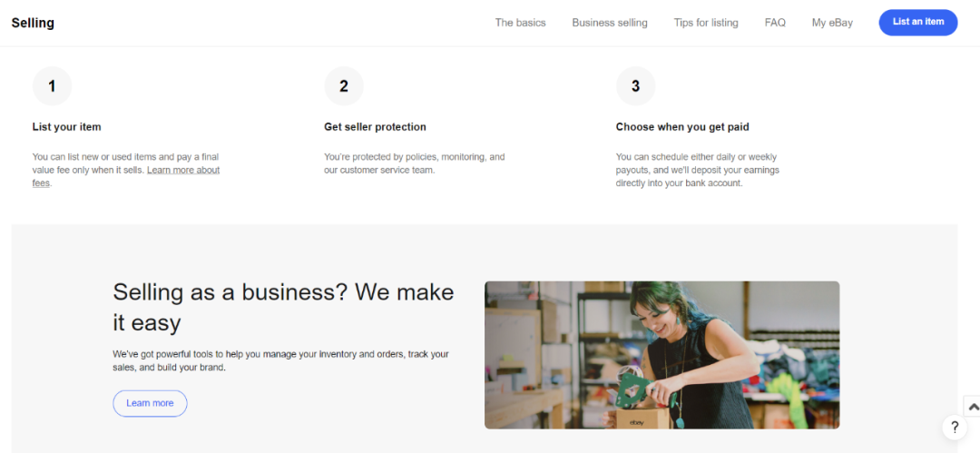Click the Selling page title
Screen dimensions: 980x453
pyautogui.click(x=33, y=23)
